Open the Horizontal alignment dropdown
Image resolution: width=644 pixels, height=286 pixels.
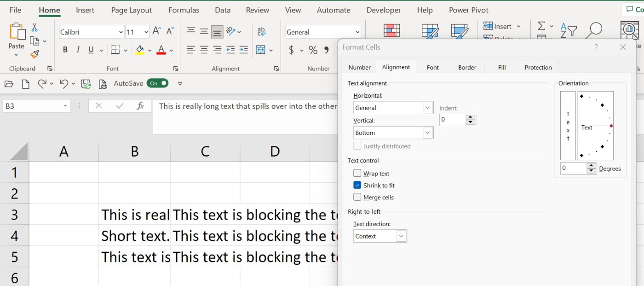[428, 108]
